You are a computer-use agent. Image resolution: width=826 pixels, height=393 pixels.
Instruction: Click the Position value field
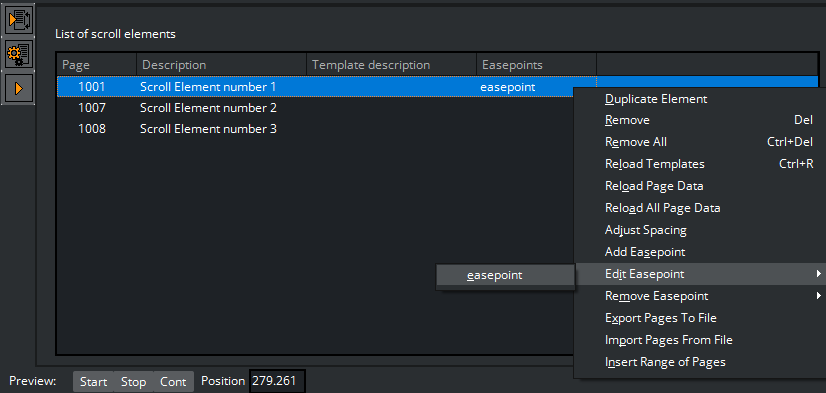277,381
